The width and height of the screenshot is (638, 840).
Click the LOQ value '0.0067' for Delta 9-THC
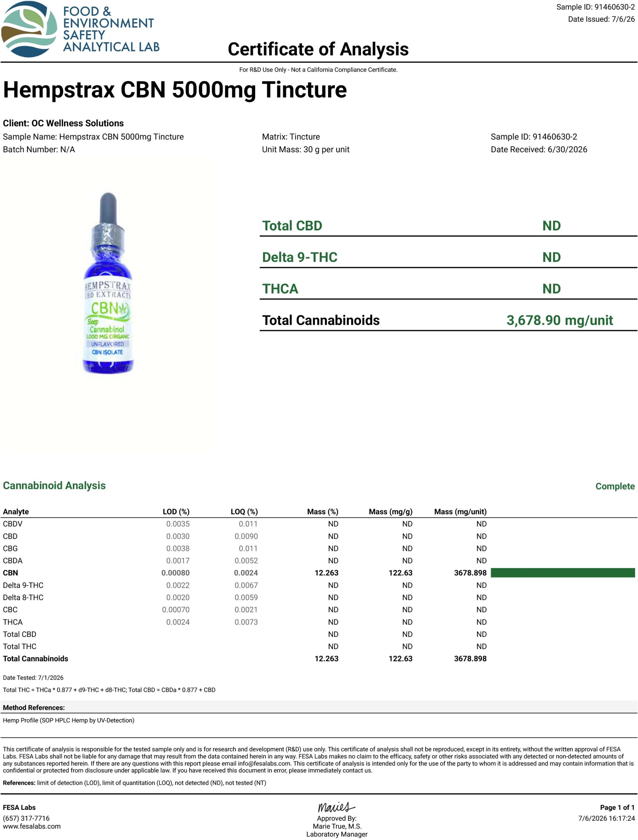click(246, 586)
